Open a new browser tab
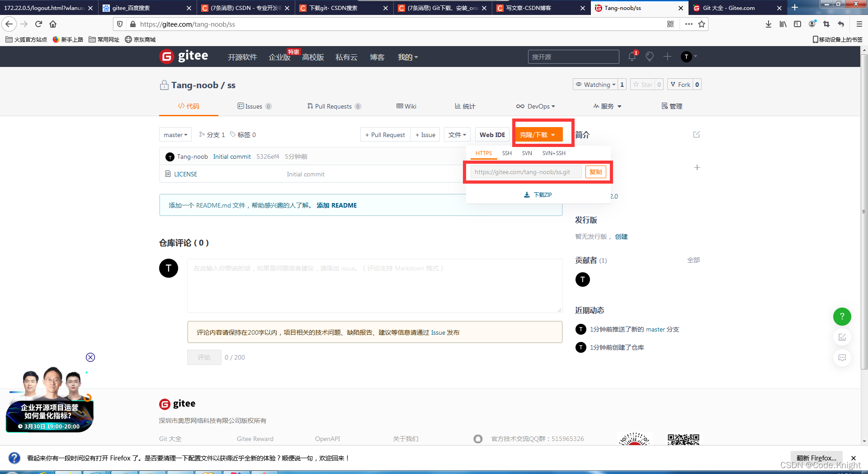Screen dimensions: 868x474 coord(795,8)
